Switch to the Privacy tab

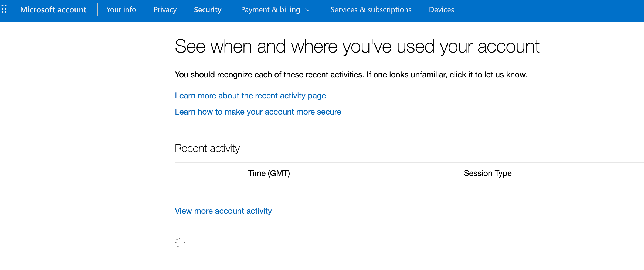point(165,10)
